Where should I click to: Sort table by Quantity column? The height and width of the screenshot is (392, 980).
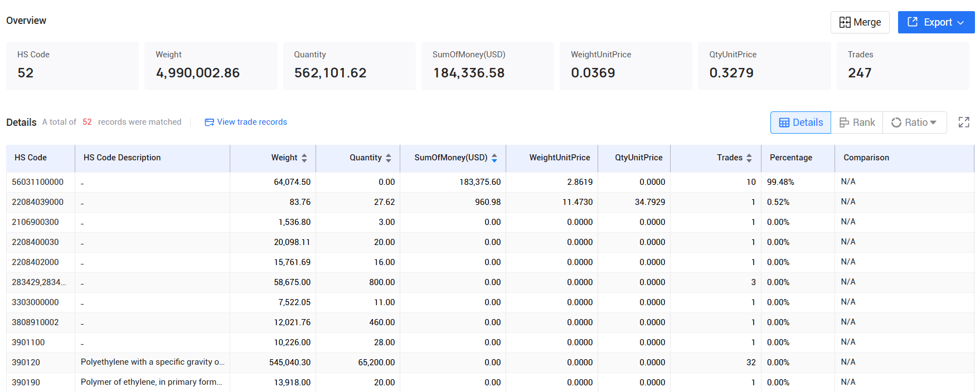tap(389, 158)
